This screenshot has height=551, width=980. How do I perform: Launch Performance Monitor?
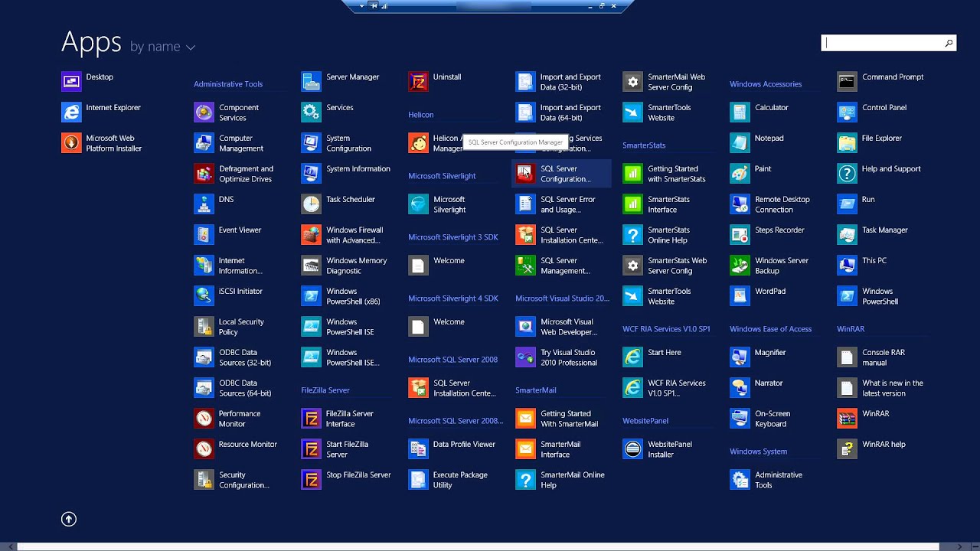[x=228, y=419]
